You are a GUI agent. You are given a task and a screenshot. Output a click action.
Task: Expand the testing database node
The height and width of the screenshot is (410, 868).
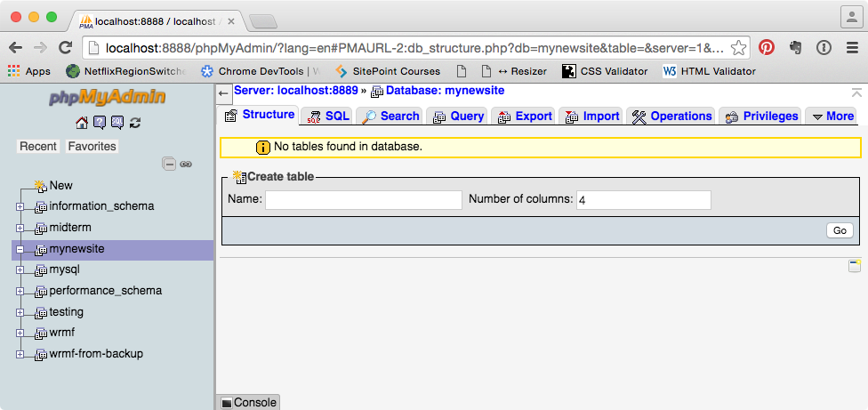[20, 312]
